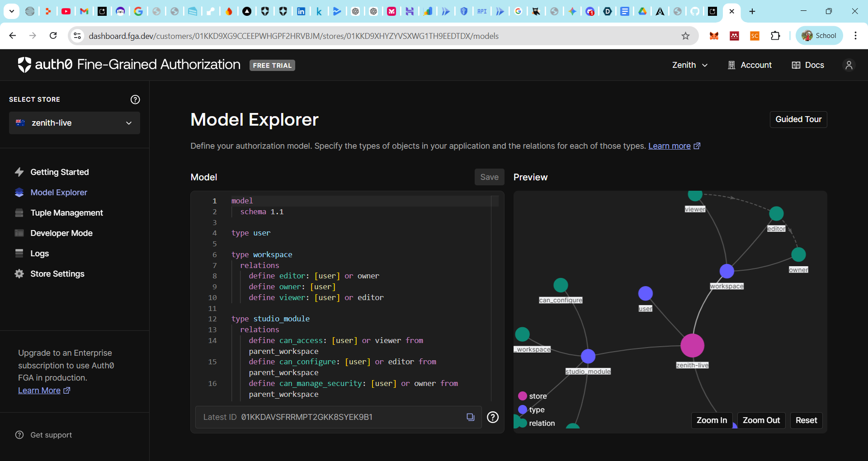Select the workspace type node

coord(726,271)
